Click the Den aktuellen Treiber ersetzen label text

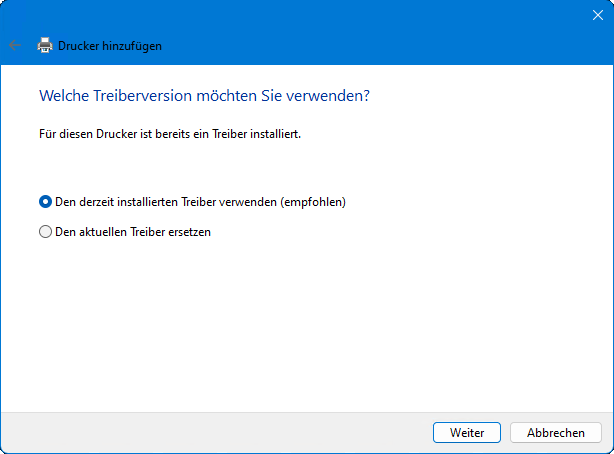132,232
